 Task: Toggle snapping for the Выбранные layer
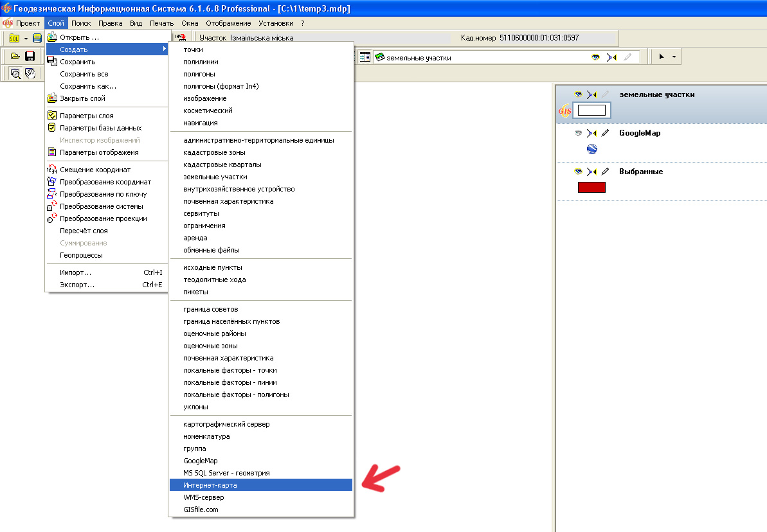tap(592, 172)
